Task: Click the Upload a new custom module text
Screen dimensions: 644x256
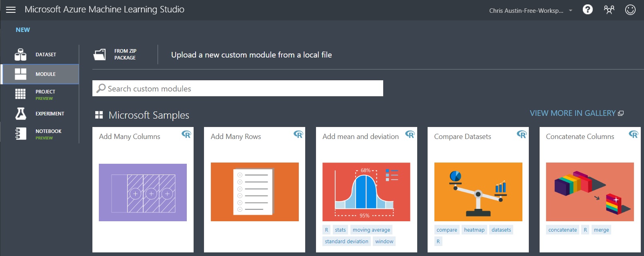Action: [252, 55]
